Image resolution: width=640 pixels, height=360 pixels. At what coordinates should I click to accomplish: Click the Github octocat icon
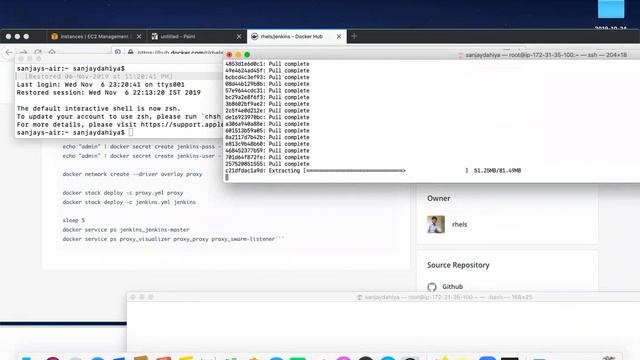pyautogui.click(x=432, y=287)
